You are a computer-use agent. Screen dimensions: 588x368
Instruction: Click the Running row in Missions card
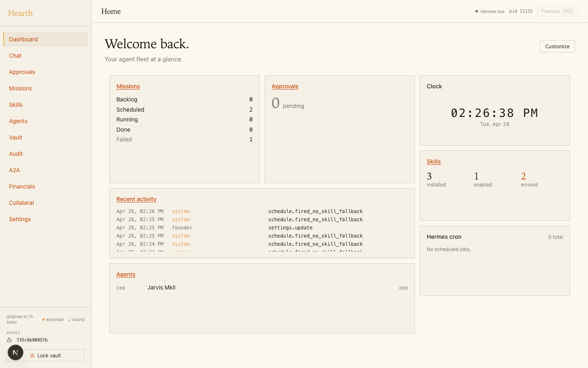pyautogui.click(x=185, y=119)
